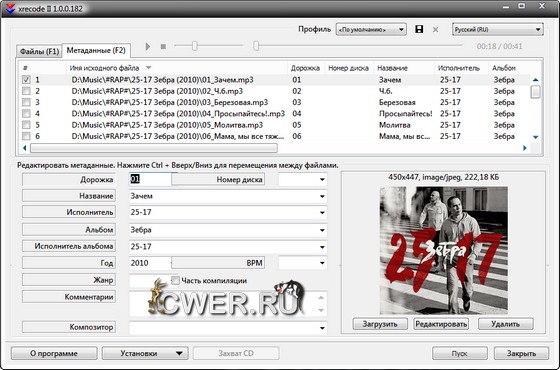Check the checkbox for file 6 Мама
The width and height of the screenshot is (560, 370).
point(26,136)
